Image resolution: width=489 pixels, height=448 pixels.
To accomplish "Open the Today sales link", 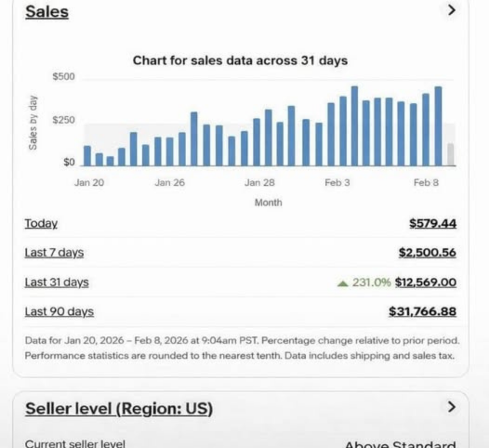I will (41, 223).
